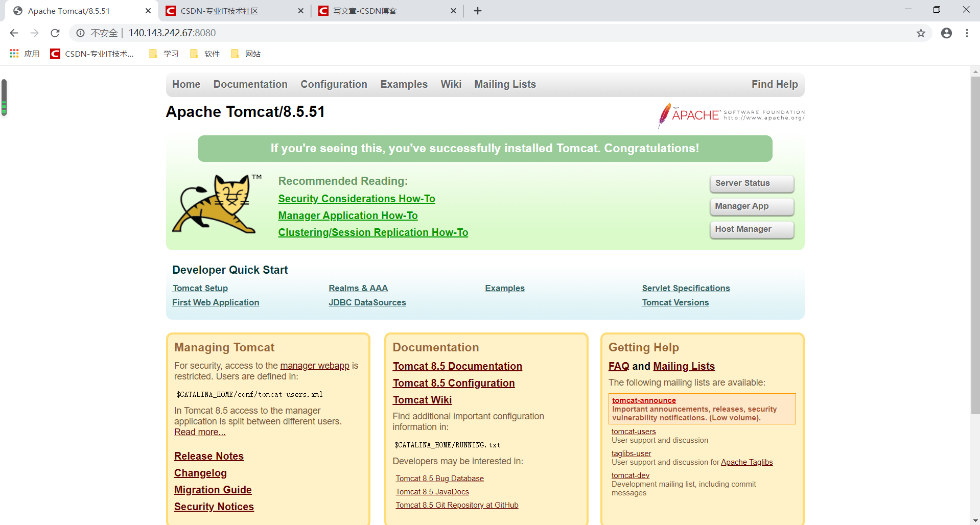Open Release Notes link
Screen dimensions: 980x525
[x=209, y=456]
